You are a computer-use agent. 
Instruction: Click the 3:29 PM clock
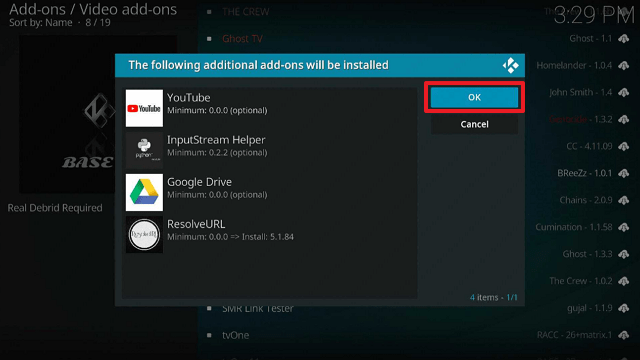click(x=594, y=16)
